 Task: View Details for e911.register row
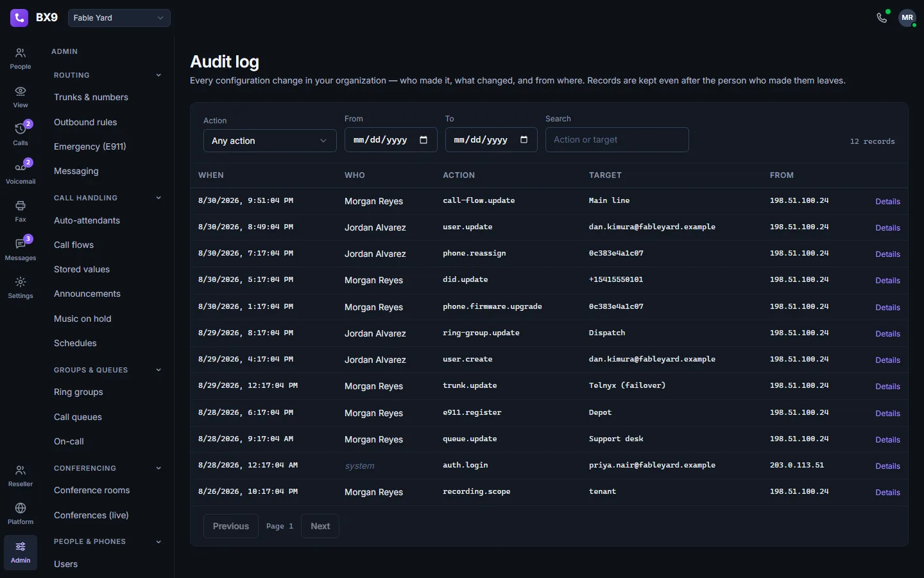(x=887, y=414)
